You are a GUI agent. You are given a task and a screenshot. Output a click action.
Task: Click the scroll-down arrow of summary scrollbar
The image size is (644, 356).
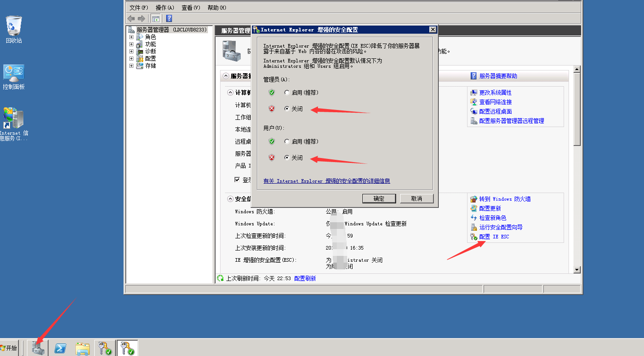[x=577, y=269]
